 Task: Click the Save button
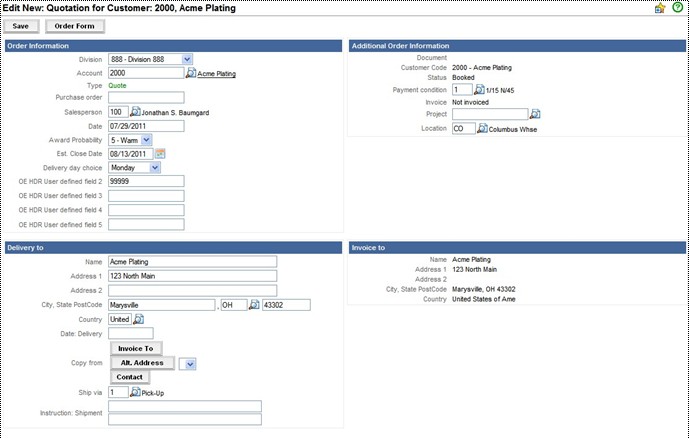coord(22,25)
